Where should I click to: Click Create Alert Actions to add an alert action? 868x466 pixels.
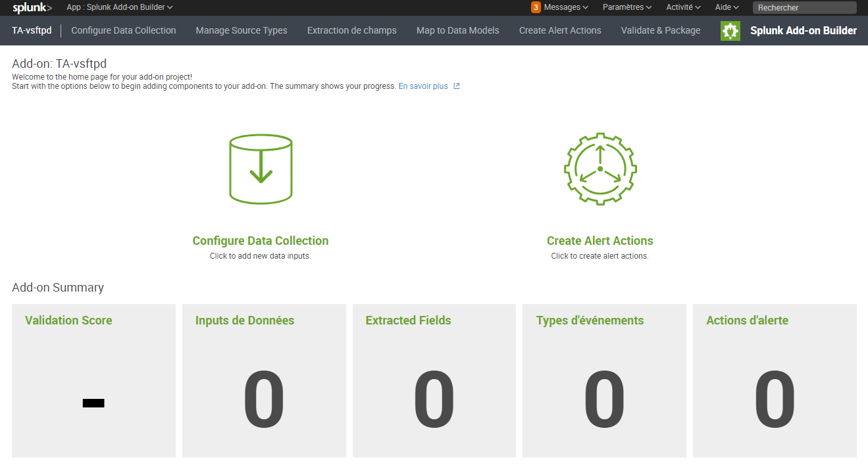600,240
